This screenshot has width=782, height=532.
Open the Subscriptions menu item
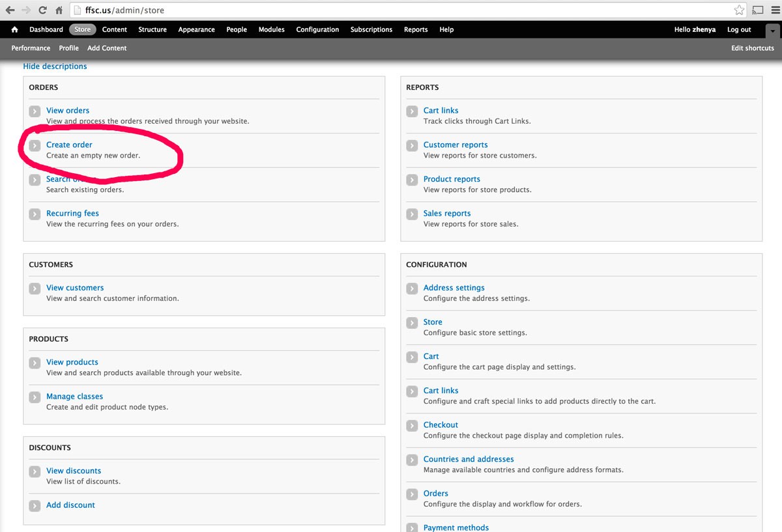371,29
